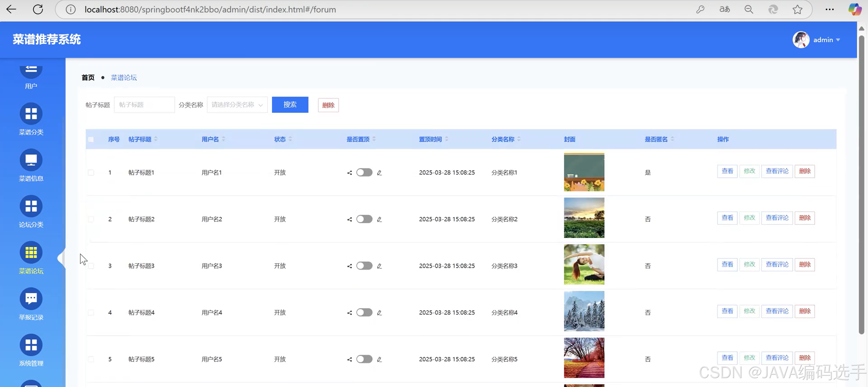Toggle the 是否置顶 switch for 帖子标题2
Viewport: 868px width, 387px height.
click(364, 219)
